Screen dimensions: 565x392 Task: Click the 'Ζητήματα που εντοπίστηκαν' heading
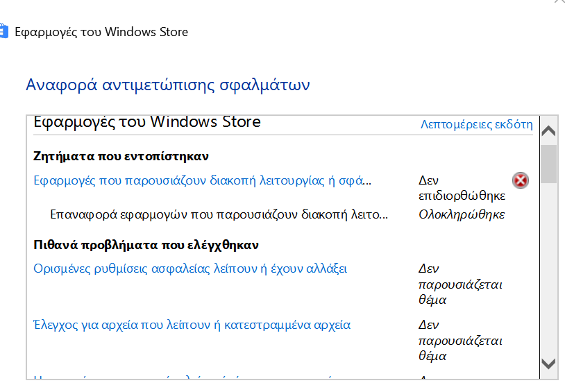pos(121,156)
